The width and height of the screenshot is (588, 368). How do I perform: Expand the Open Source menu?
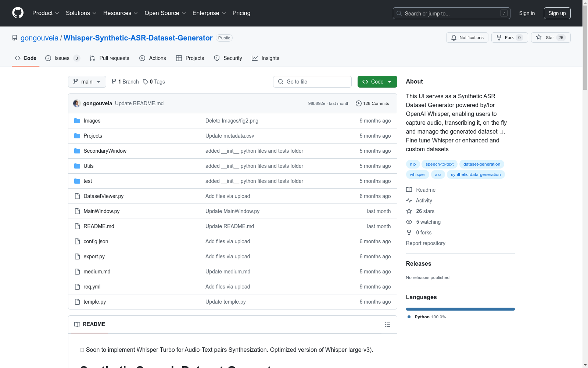[x=165, y=13]
